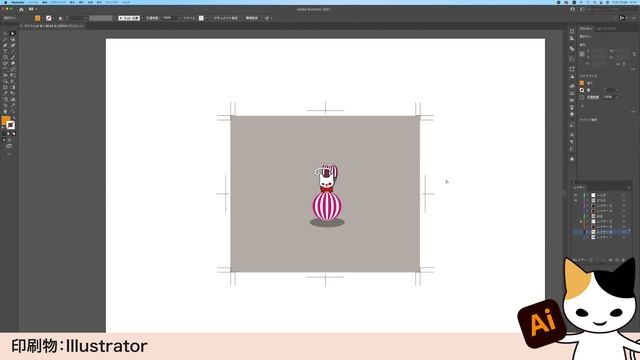Expand the highlighted layer disclosure arrow
Image resolution: width=640 pixels, height=360 pixels.
(588, 232)
